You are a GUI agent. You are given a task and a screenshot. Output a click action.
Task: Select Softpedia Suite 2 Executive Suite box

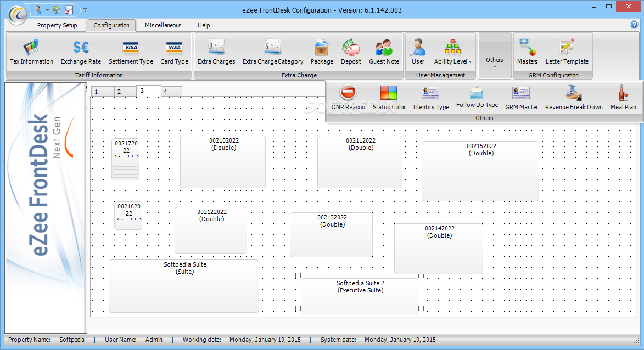(x=360, y=297)
